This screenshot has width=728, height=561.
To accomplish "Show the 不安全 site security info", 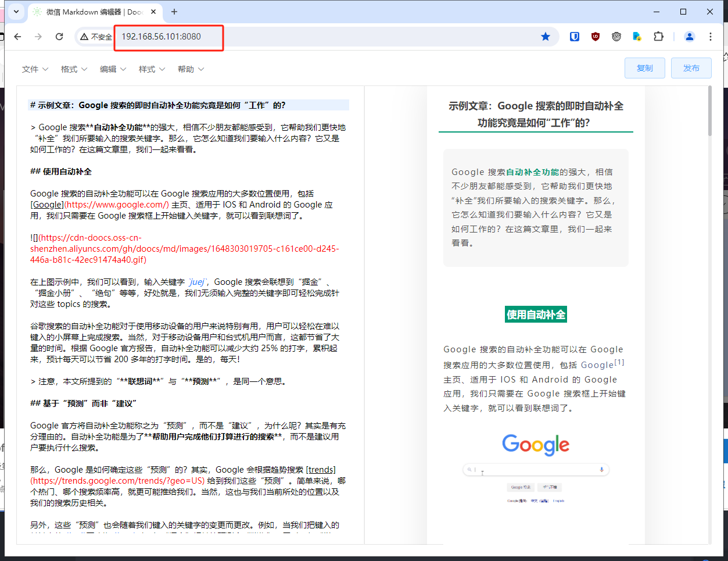I will point(96,37).
